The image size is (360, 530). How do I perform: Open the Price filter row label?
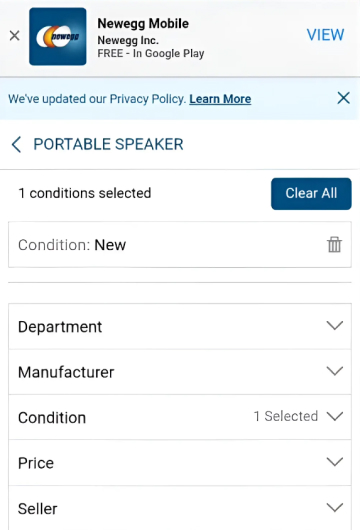[36, 463]
